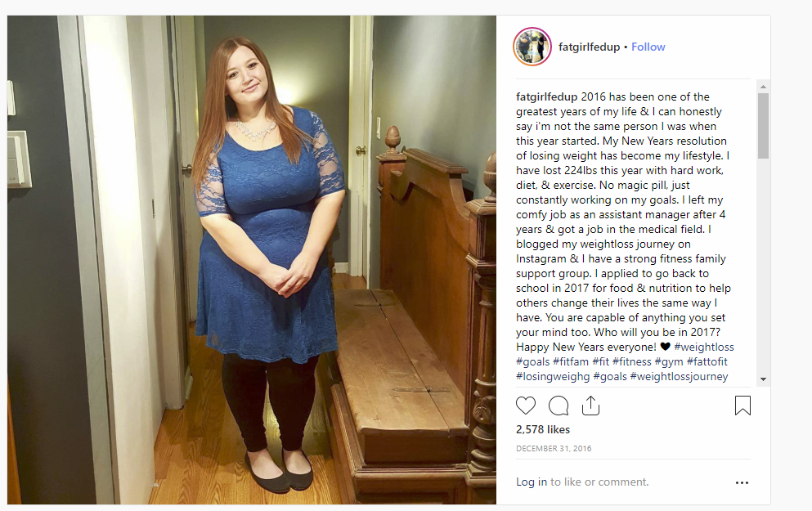Open the #fitfam hashtag
This screenshot has width=812, height=511.
tap(571, 361)
